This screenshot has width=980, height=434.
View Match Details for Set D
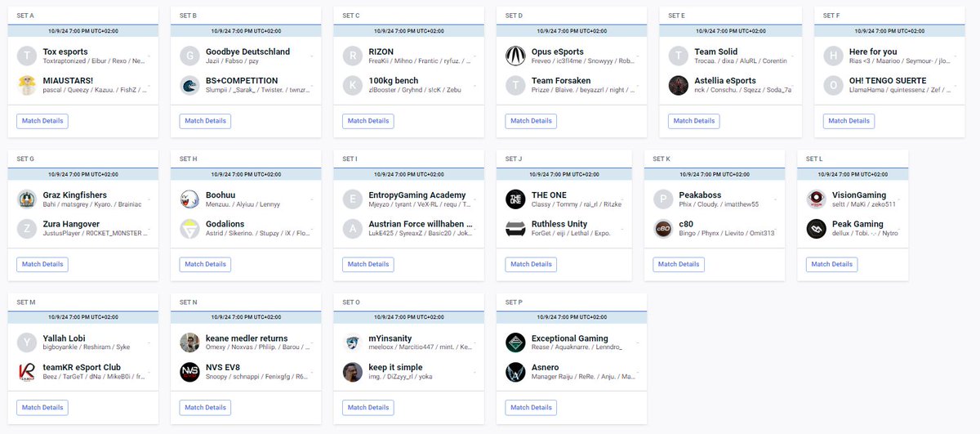pos(531,121)
